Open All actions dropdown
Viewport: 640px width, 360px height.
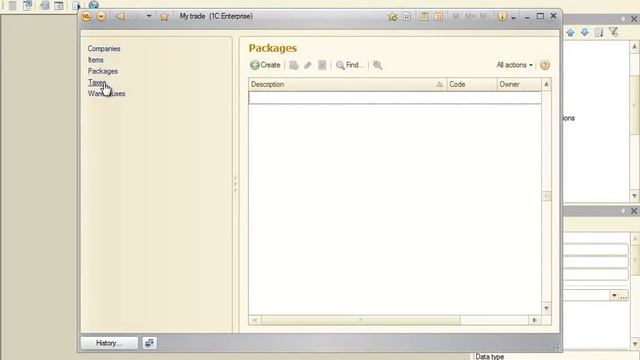pos(514,65)
